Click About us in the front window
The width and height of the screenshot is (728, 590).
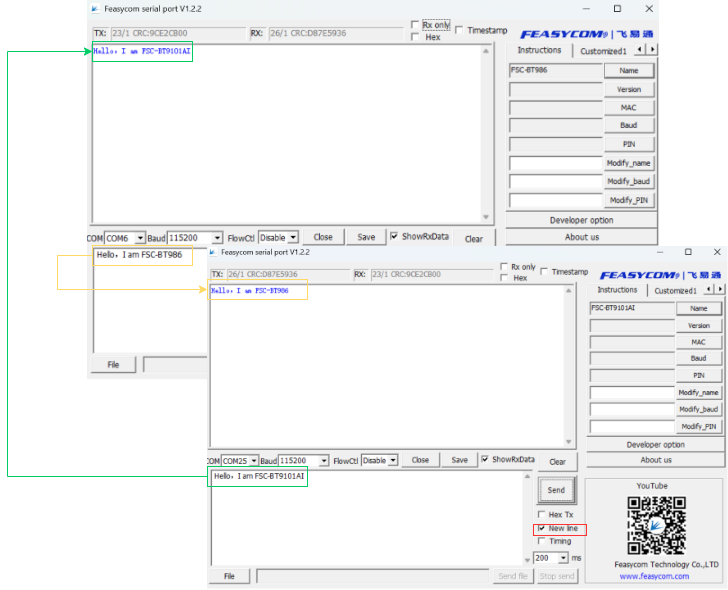656,460
